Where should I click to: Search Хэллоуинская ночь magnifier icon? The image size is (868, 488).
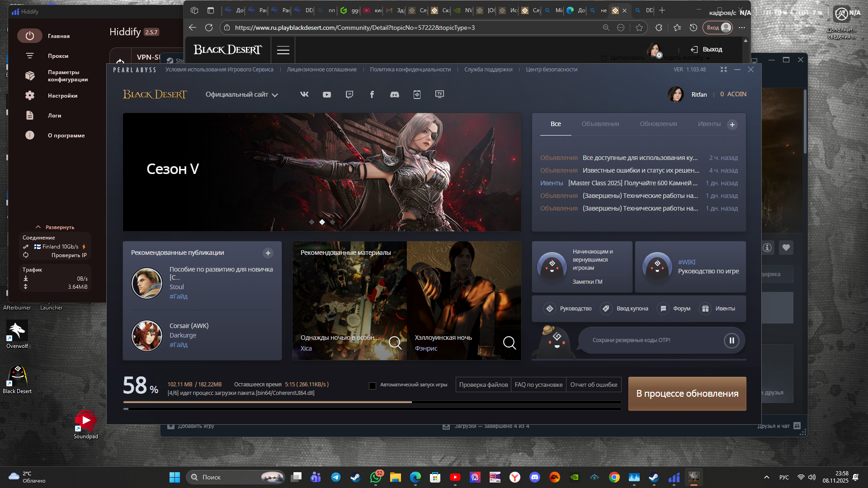[x=509, y=343]
